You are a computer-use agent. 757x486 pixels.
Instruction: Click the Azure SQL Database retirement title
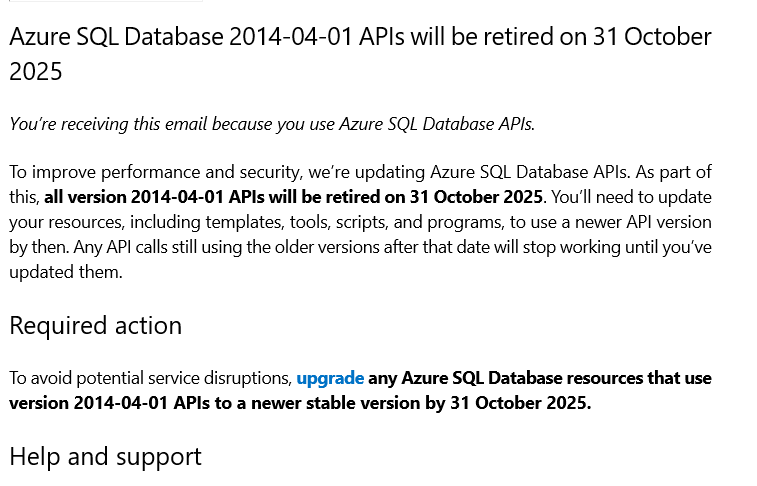(360, 54)
